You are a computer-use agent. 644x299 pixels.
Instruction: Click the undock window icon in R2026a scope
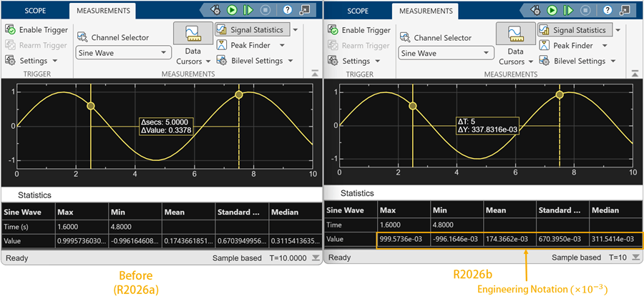pyautogui.click(x=305, y=10)
